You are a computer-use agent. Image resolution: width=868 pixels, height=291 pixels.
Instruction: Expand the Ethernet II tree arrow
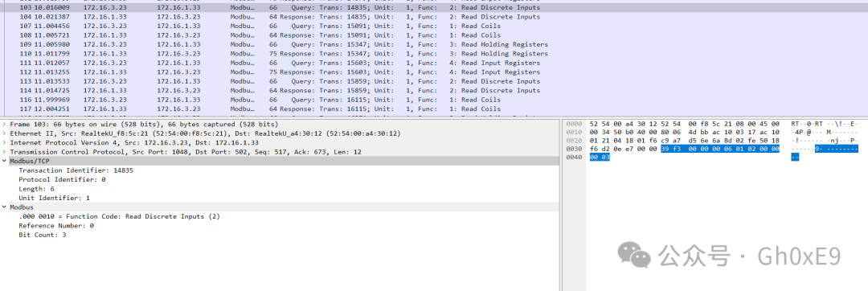coord(5,133)
